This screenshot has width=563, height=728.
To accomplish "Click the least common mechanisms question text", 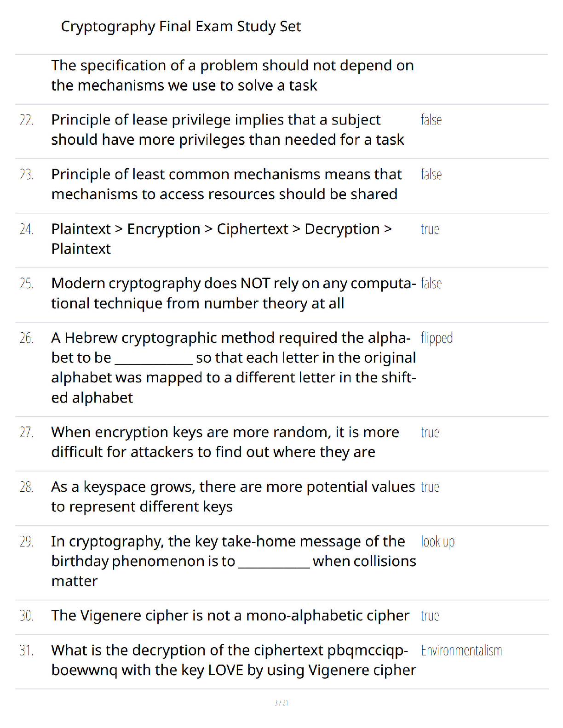I will tap(226, 184).
